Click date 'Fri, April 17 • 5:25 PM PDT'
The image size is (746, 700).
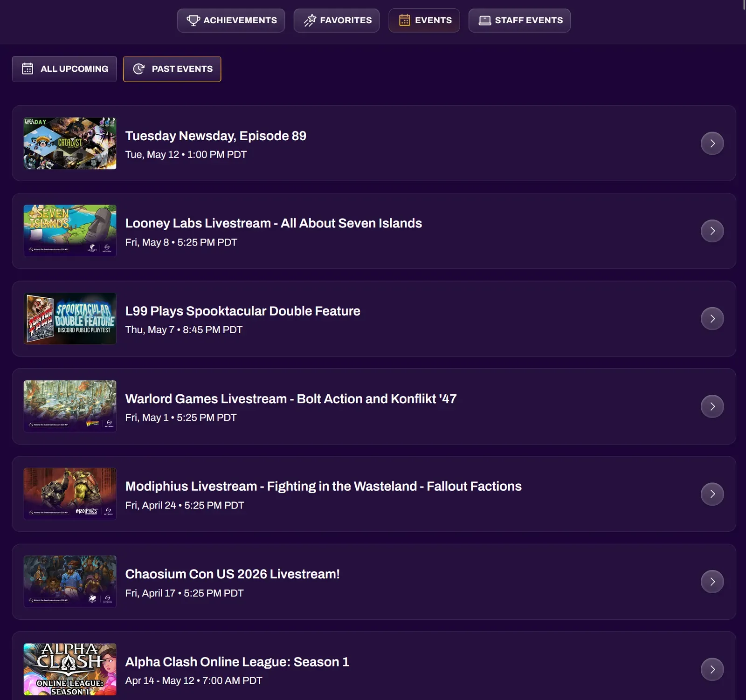tap(185, 593)
